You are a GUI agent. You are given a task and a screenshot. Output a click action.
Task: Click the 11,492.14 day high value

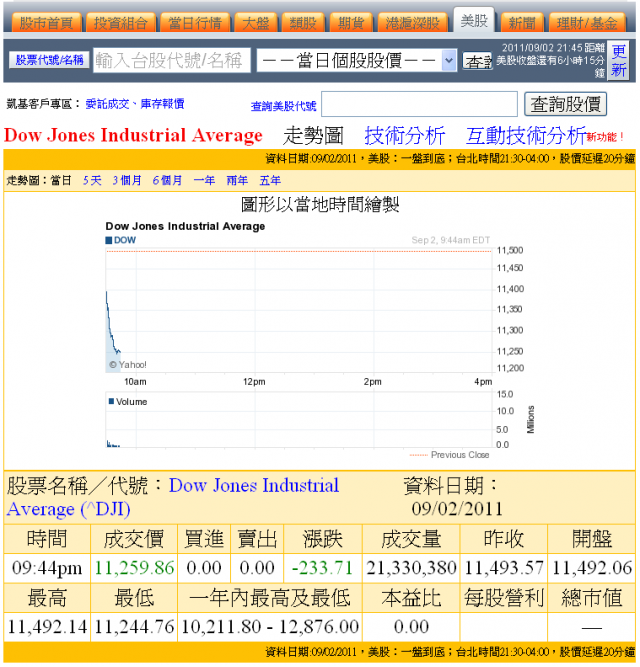point(47,627)
